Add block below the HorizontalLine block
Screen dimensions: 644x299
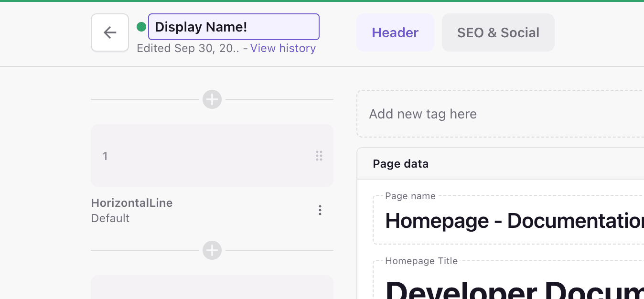click(x=212, y=250)
